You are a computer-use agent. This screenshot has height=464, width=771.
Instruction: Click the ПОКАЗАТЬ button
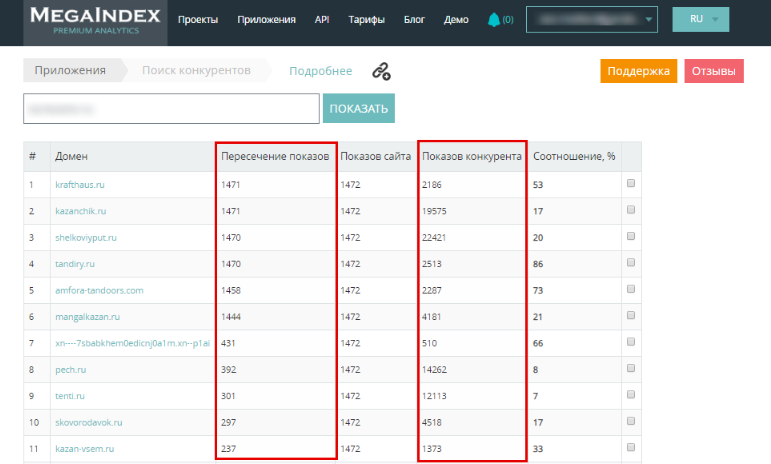point(358,108)
